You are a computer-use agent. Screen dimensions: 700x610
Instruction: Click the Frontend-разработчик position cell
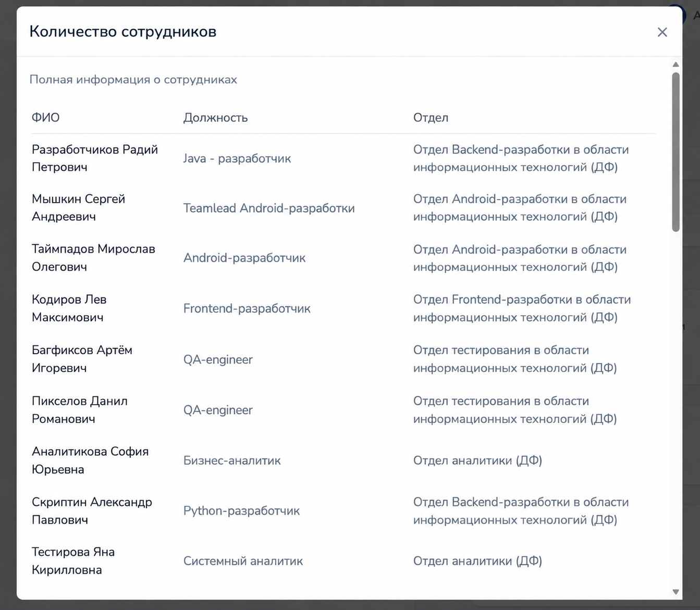[x=247, y=308]
